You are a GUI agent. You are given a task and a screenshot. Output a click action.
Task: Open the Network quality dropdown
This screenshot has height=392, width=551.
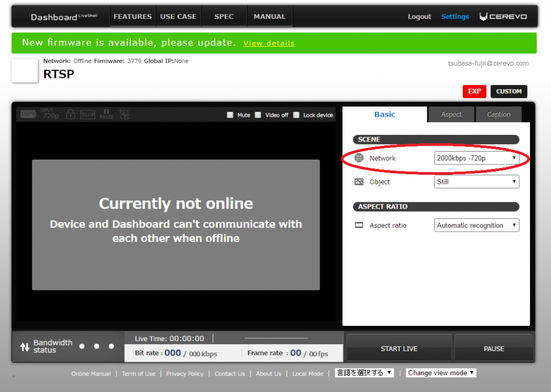point(476,158)
